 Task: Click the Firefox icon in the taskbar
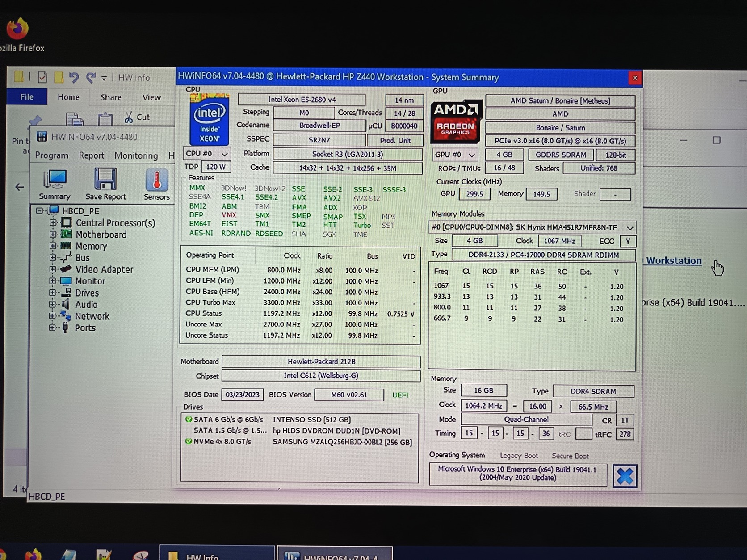[33, 554]
